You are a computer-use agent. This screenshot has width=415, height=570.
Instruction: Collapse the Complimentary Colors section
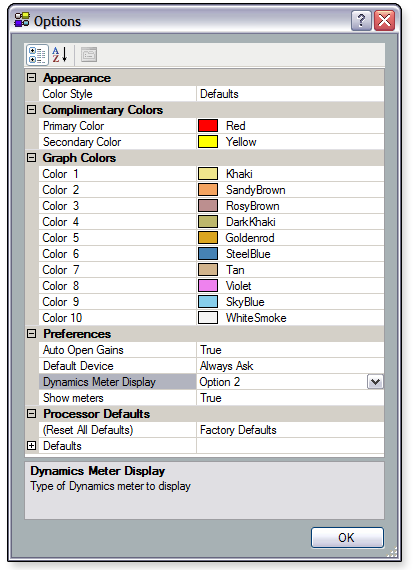pos(32,109)
